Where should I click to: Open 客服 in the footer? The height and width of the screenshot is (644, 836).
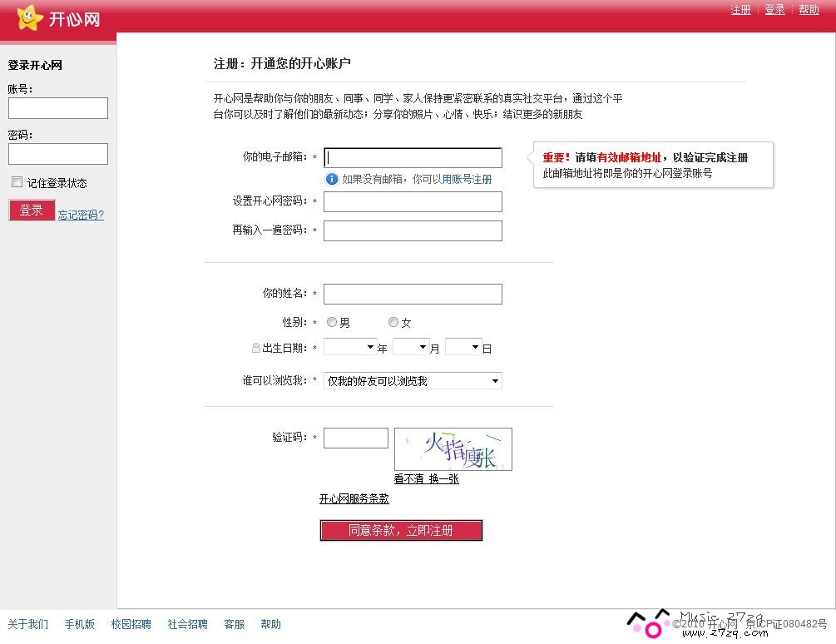[x=234, y=624]
